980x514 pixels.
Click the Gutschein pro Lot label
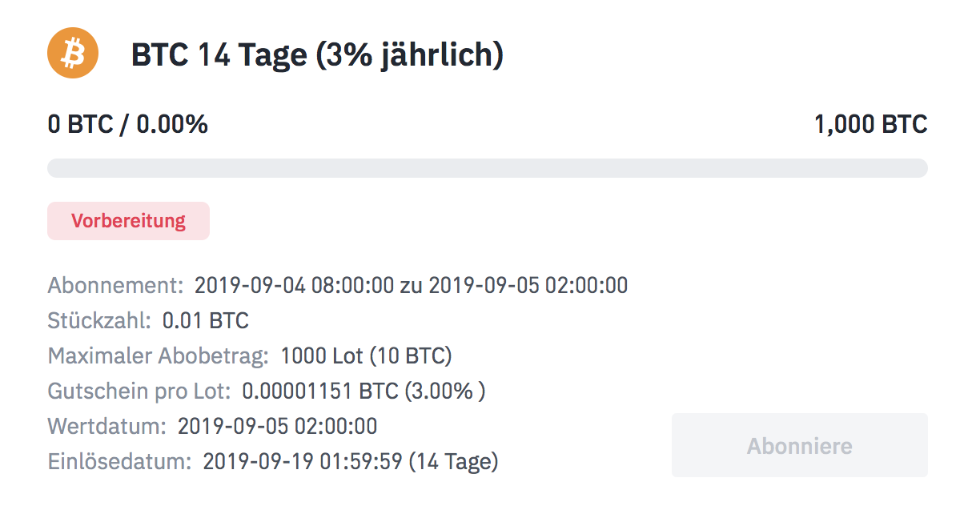(139, 391)
